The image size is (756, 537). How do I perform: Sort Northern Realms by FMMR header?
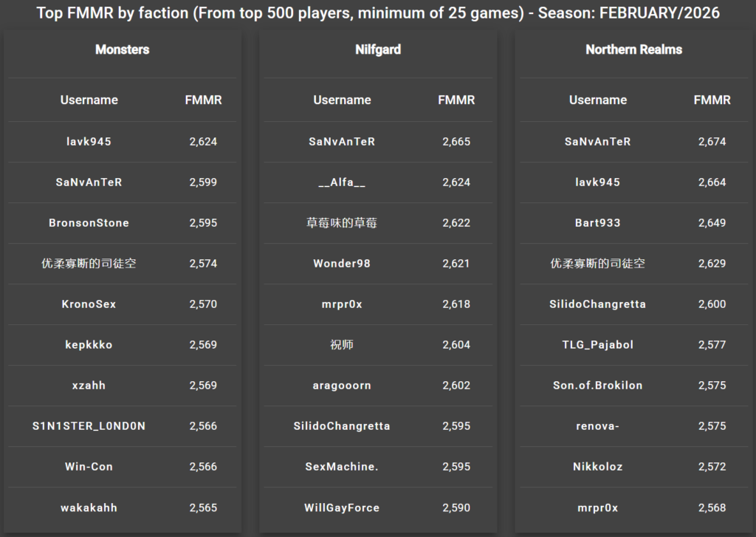(712, 100)
